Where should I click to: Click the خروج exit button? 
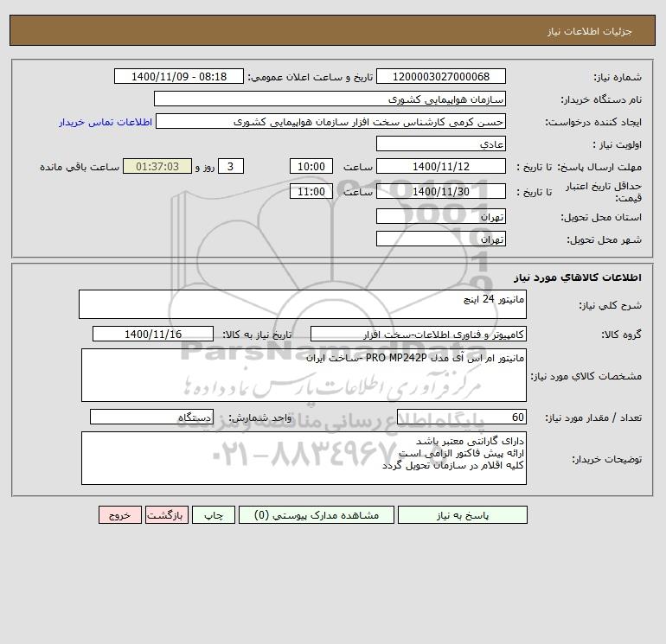coord(119,515)
